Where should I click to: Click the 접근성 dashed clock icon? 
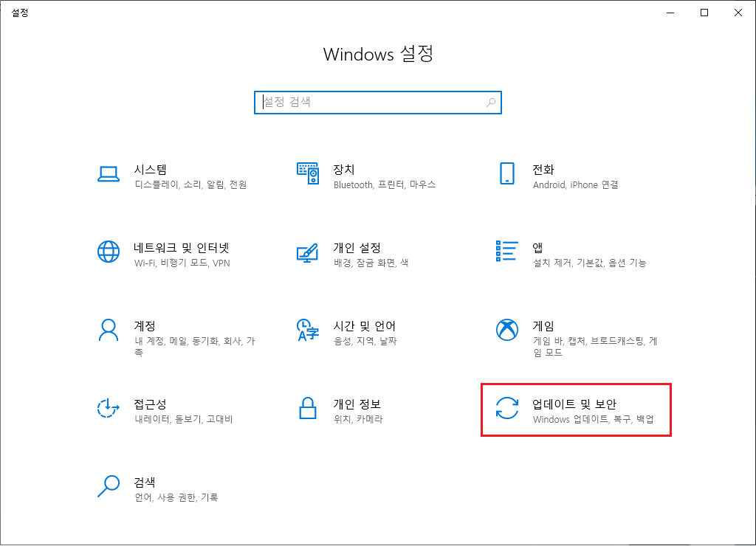click(x=108, y=408)
